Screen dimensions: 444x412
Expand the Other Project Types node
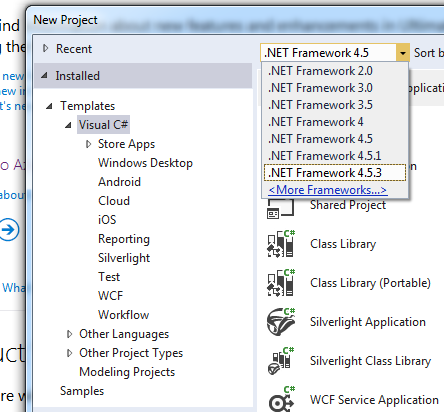69,353
